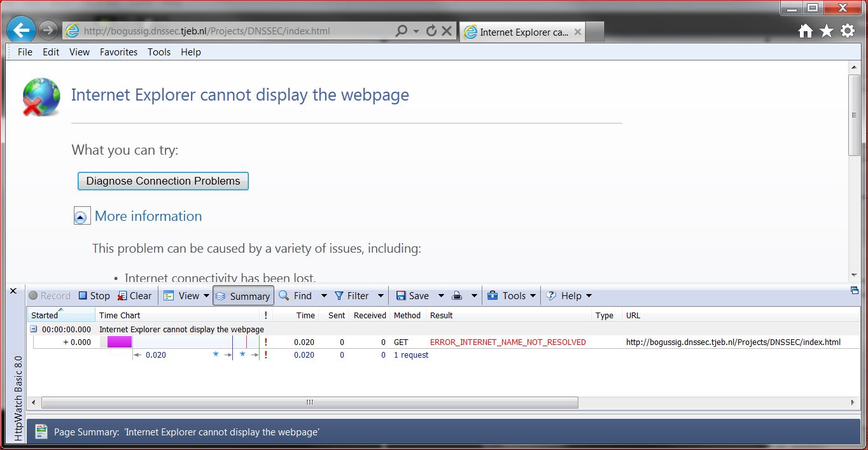Open Favorites with the star icon
Screen dimensions: 868x450
827,31
